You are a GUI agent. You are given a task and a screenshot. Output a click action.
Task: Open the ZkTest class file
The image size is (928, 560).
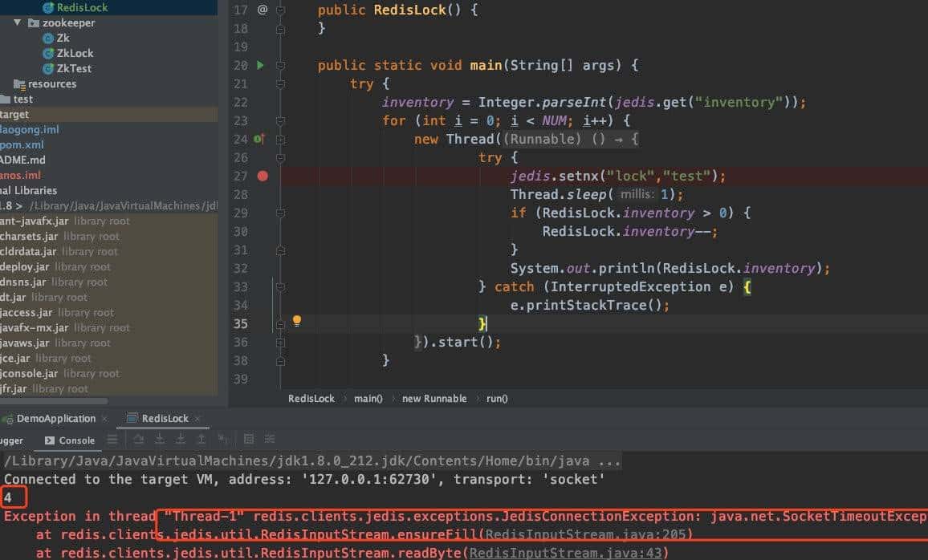73,68
